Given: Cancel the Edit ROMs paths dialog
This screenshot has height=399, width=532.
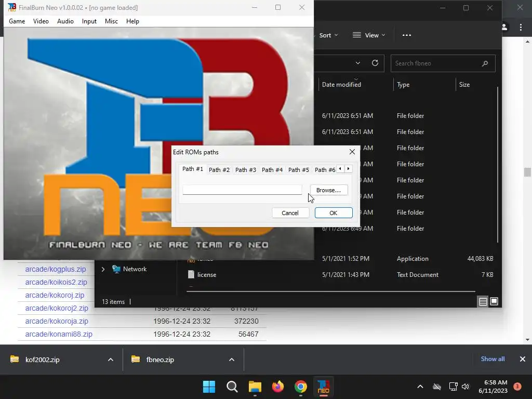Looking at the screenshot, I should 290,212.
